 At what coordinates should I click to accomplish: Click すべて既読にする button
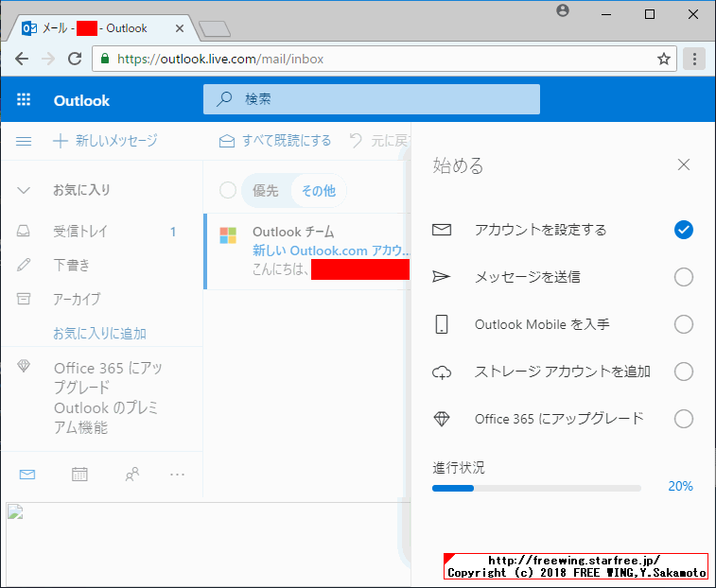pos(275,141)
